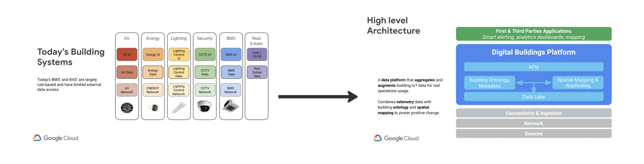Click the Data Lake bar
This screenshot has height=164, width=644.
[534, 97]
